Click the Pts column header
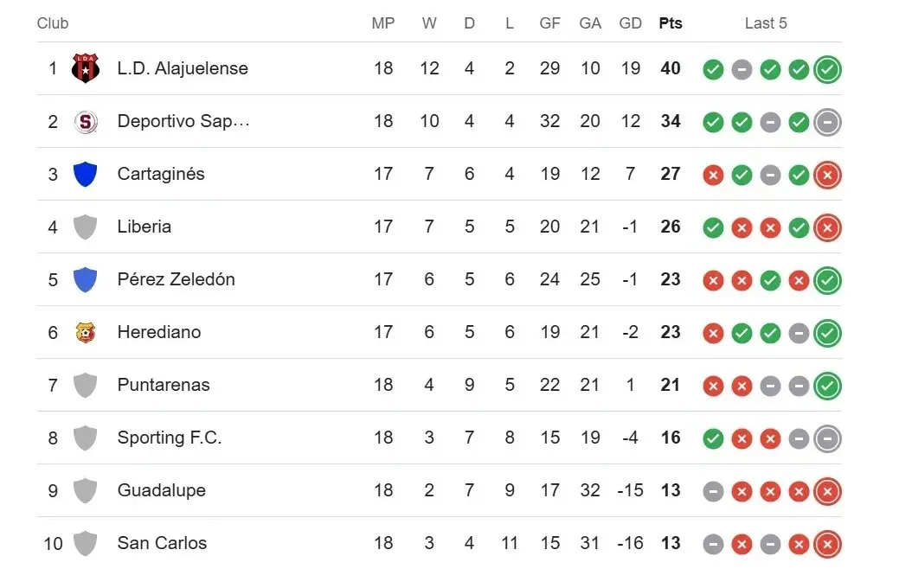The height and width of the screenshot is (588, 899). click(x=670, y=23)
